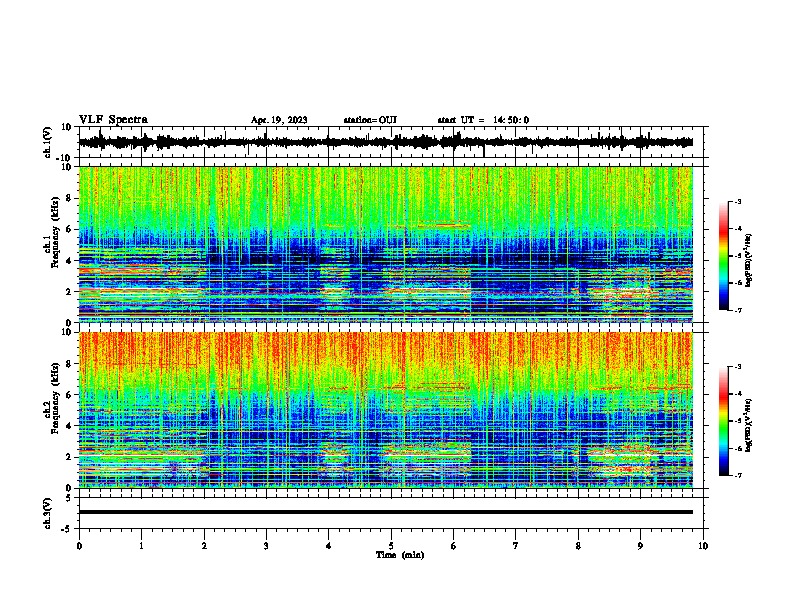Click the "Time (min)" axis label
The height and width of the screenshot is (612, 792).
(400, 555)
